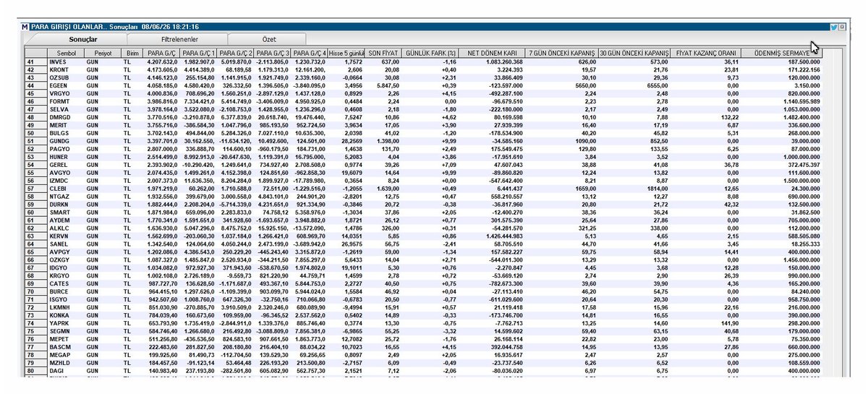The width and height of the screenshot is (868, 394).
Task: Sort by the PARA G/Ç column header
Action: pos(161,53)
